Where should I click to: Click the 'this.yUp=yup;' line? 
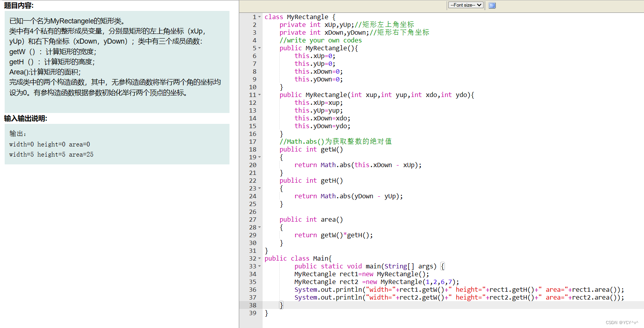pyautogui.click(x=319, y=110)
